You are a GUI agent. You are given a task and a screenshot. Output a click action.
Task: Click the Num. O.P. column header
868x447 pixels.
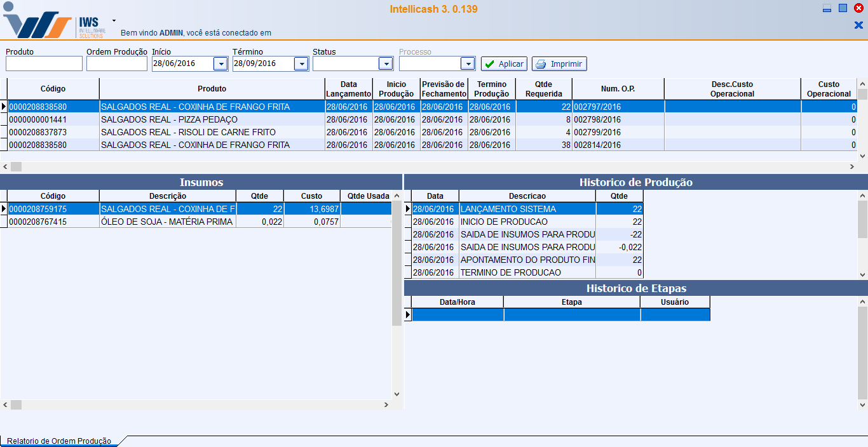[x=618, y=89]
